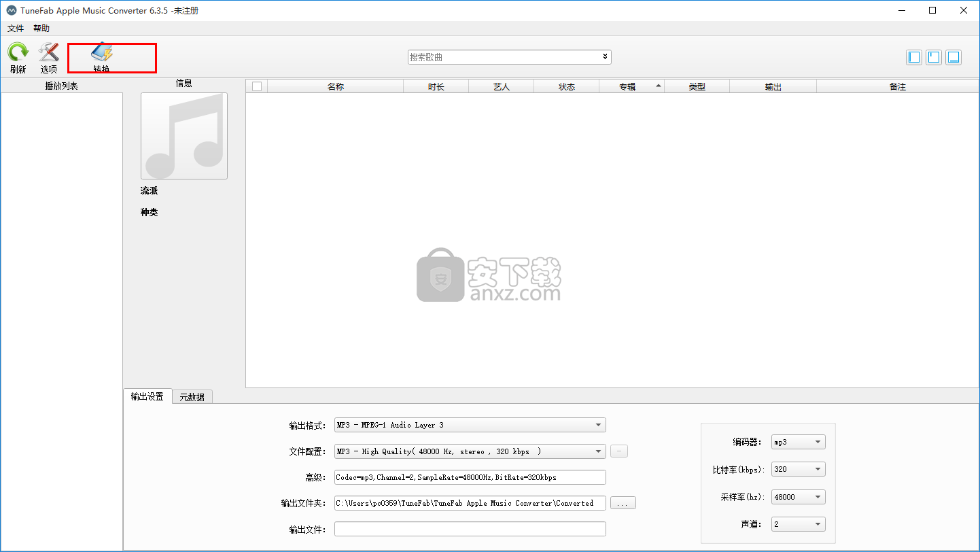Click the 信息 panel header

pyautogui.click(x=184, y=83)
